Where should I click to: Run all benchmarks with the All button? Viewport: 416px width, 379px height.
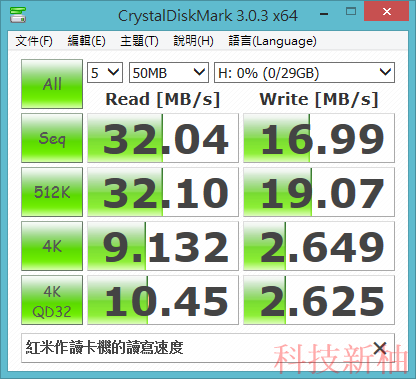52,84
